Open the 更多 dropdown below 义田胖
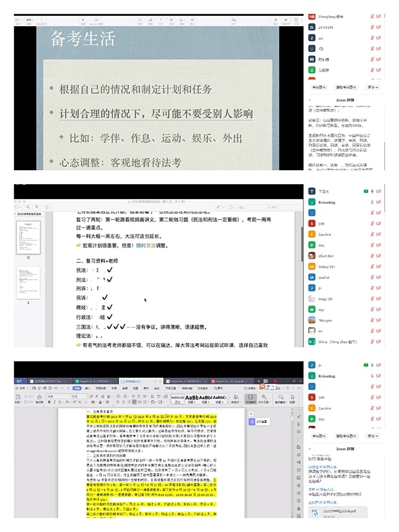This screenshot has height=532, width=399. pos(373,87)
